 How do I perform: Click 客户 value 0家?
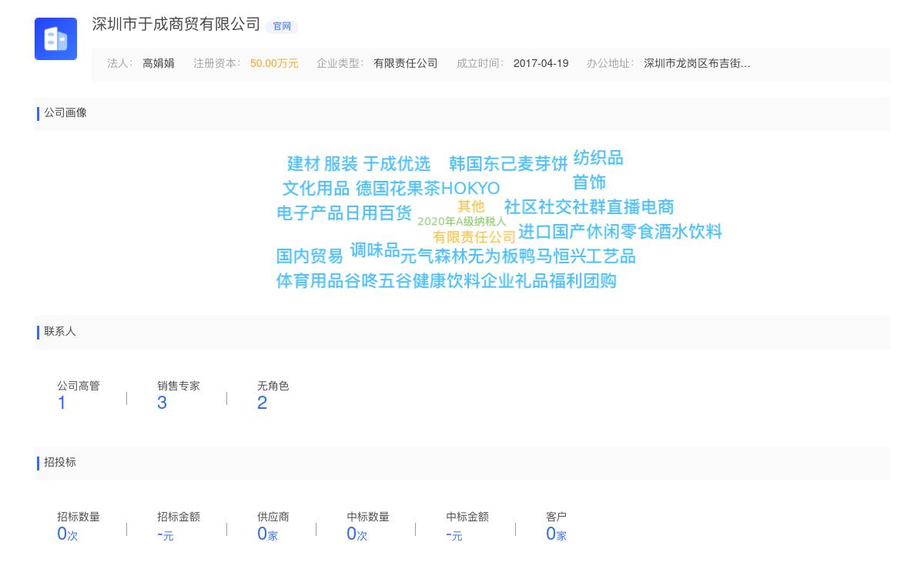click(556, 534)
